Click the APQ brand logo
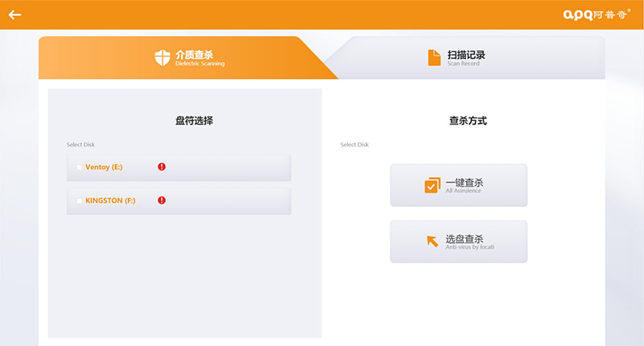644x346 pixels. 597,14
